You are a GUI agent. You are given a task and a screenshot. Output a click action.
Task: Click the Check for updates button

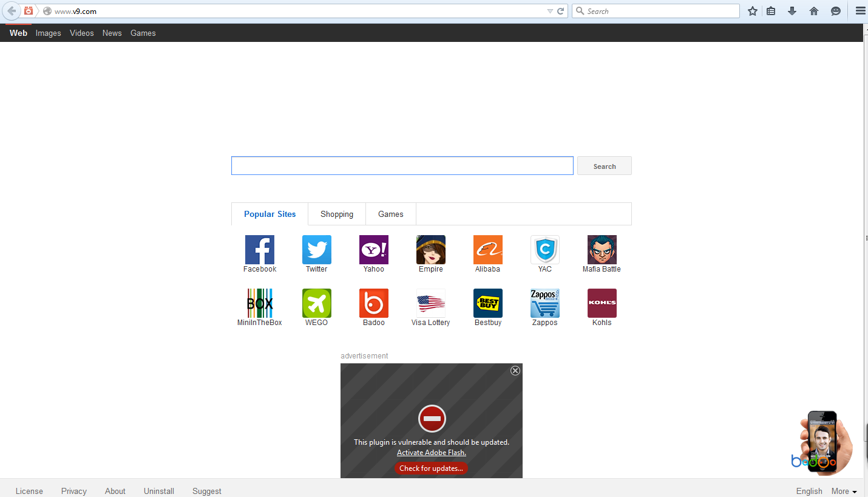[x=431, y=468]
